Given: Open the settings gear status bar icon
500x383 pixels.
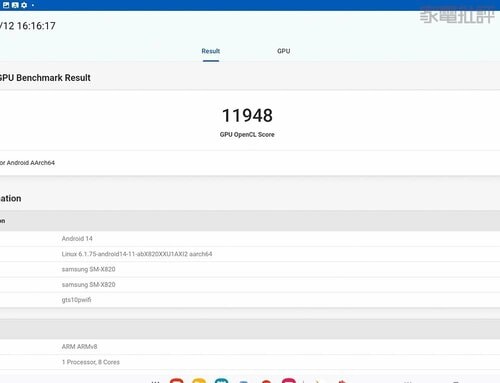Looking at the screenshot, I should [x=24, y=5].
